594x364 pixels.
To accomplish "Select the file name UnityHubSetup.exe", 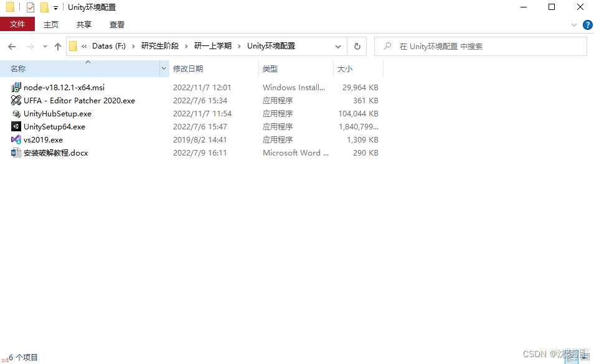I will (x=57, y=113).
